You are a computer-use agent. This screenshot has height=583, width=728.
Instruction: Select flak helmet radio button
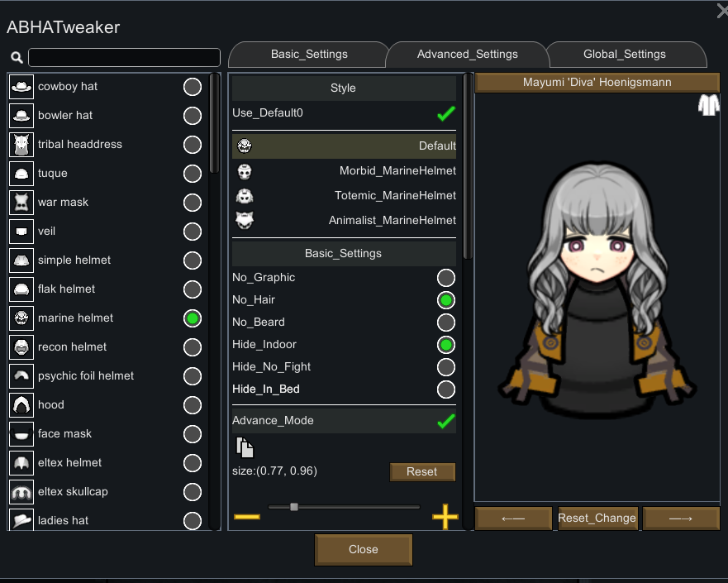193,289
